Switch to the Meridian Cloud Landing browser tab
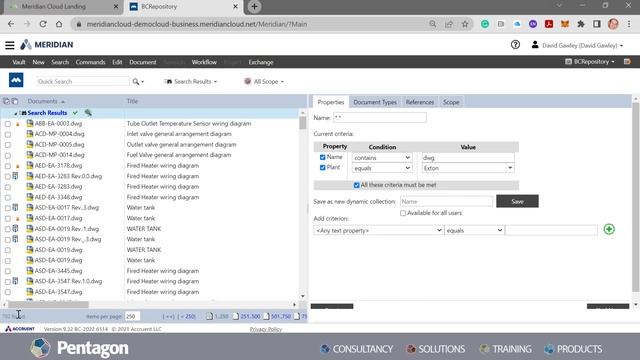The width and height of the screenshot is (640, 360). 54,7
